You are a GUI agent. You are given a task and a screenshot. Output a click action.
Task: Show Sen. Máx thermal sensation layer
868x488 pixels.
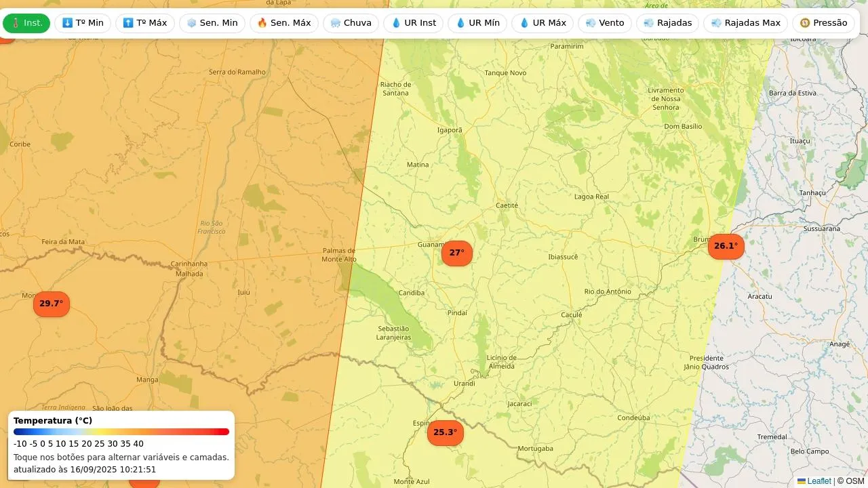(284, 23)
